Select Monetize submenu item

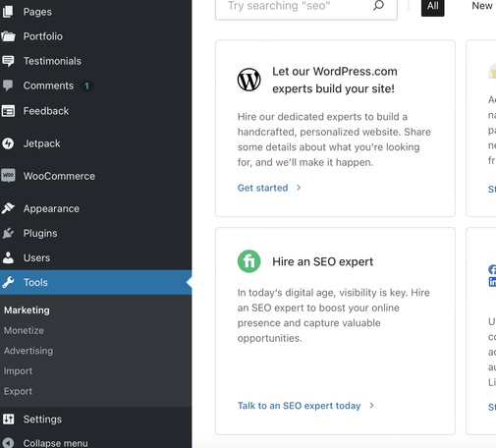(x=24, y=330)
